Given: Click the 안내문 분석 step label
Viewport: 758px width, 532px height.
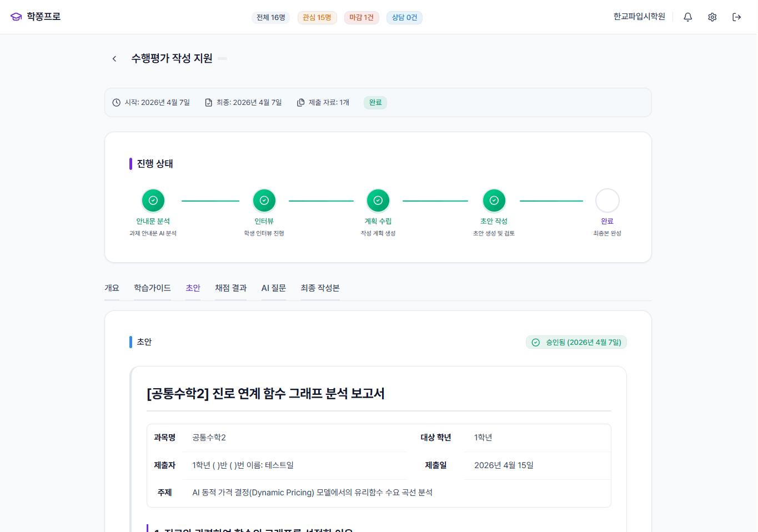Looking at the screenshot, I should [153, 222].
